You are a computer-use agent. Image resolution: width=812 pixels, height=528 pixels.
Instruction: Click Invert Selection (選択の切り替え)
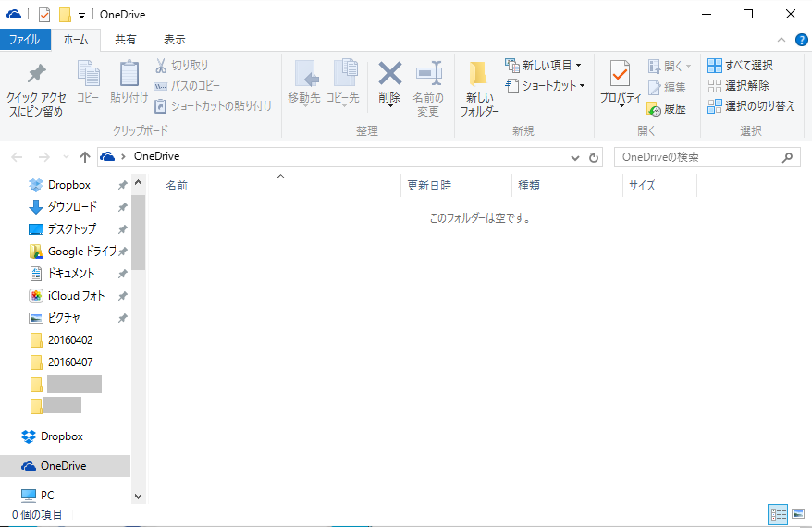tap(751, 106)
